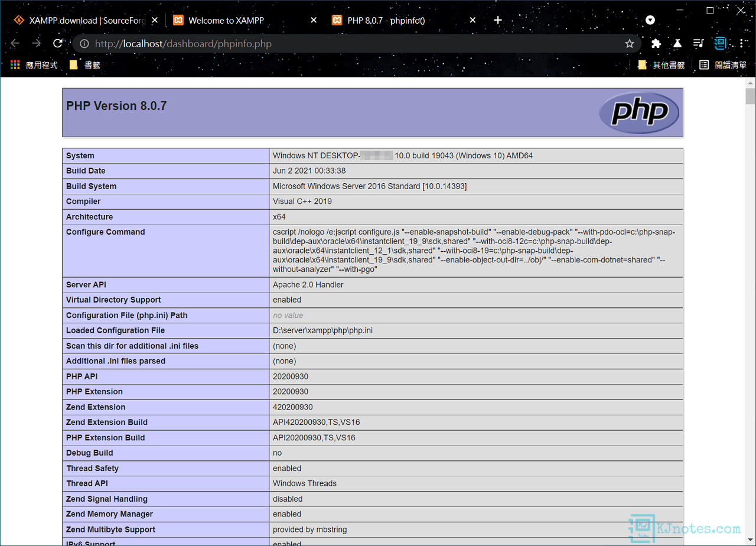Viewport: 756px width, 546px height.
Task: Click the PHP API value 20200930
Action: [x=291, y=376]
